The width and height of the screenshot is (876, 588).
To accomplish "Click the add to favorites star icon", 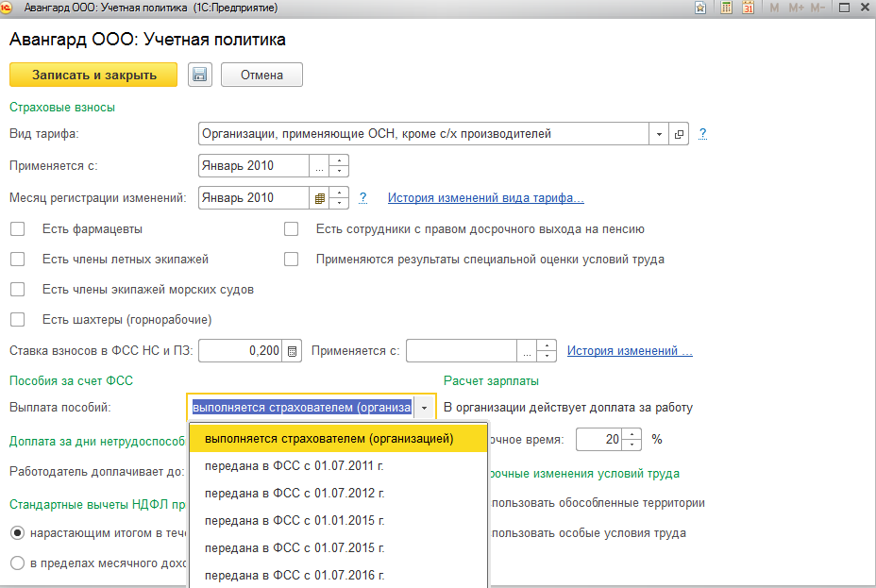I will [700, 8].
